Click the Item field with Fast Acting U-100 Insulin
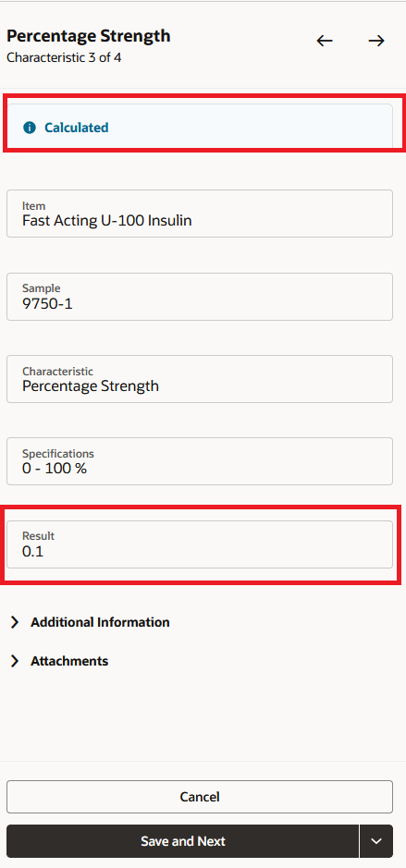 (x=200, y=214)
